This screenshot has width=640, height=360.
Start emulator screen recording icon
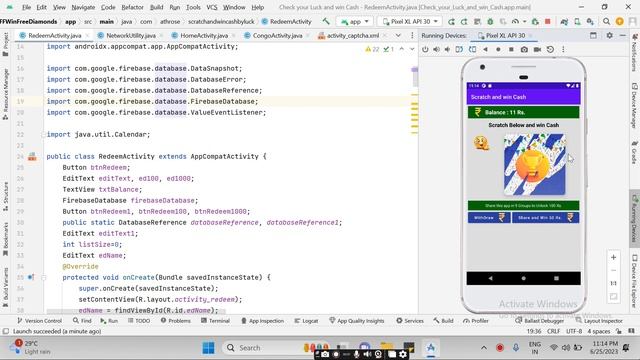point(537,49)
